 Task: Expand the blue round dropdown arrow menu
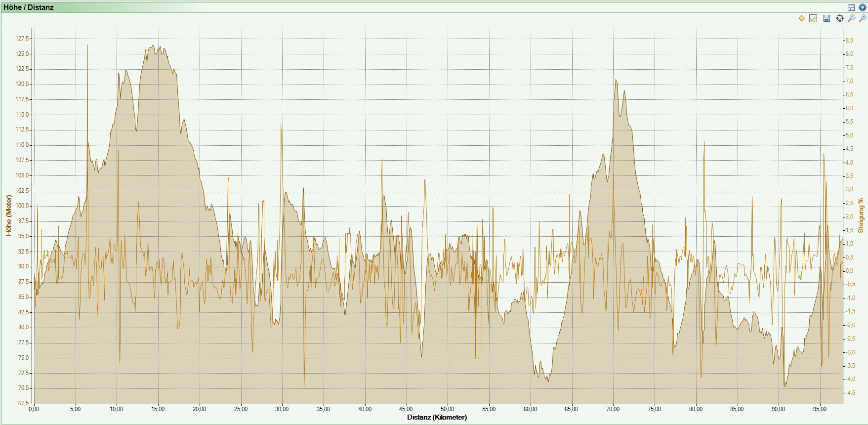pyautogui.click(x=863, y=7)
